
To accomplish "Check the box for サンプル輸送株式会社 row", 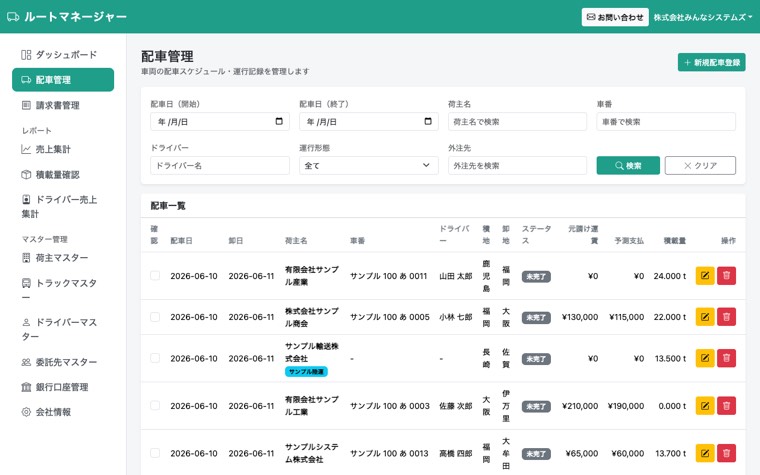I will (x=155, y=358).
